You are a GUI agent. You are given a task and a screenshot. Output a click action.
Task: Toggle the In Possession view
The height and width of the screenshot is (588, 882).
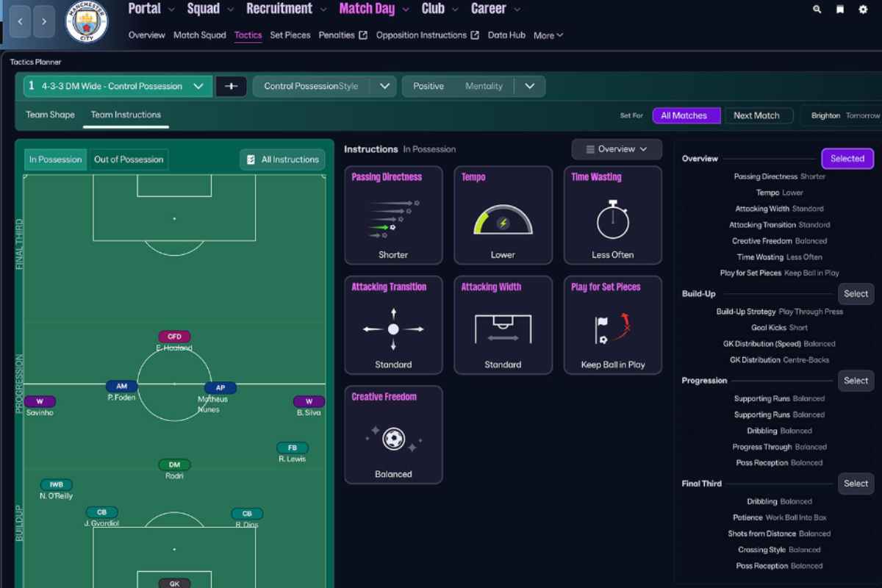55,159
